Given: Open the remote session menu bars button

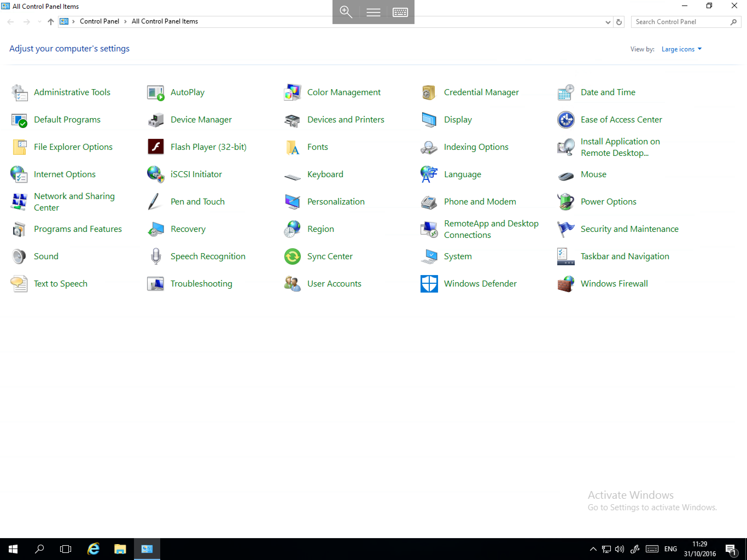Looking at the screenshot, I should [373, 13].
